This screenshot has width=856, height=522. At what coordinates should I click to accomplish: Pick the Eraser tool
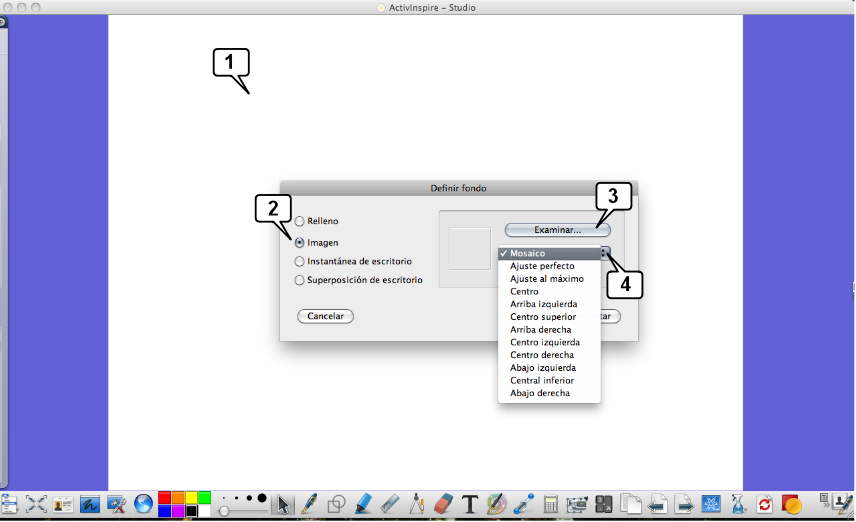(445, 505)
